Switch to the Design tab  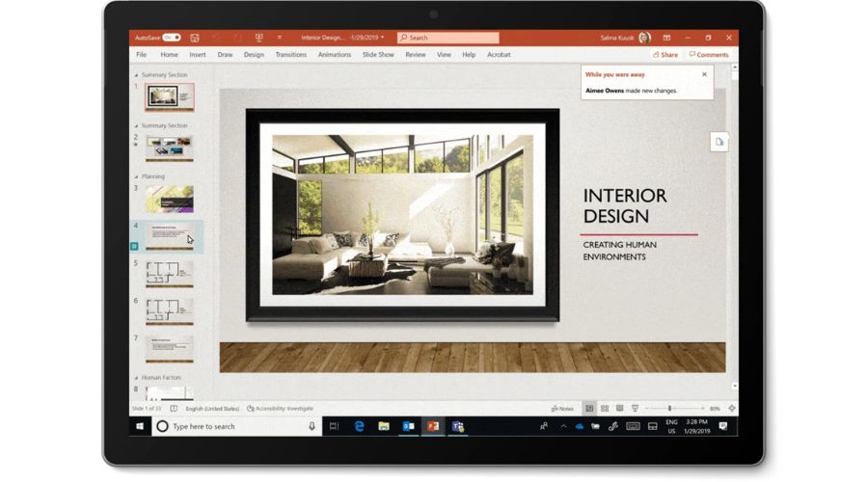(254, 55)
